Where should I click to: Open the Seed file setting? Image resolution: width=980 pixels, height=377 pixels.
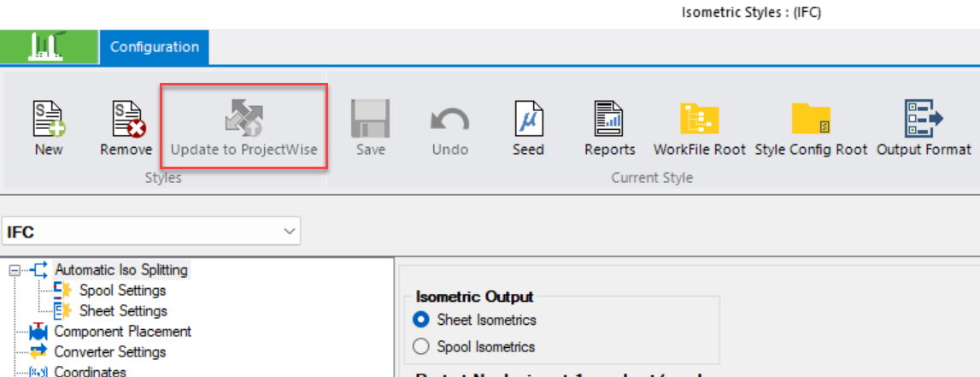coord(528,129)
